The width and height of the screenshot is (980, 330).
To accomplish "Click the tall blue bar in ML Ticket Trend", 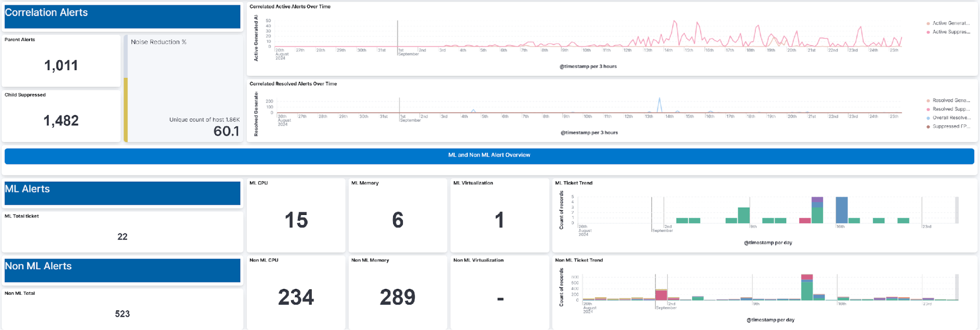I will 842,210.
